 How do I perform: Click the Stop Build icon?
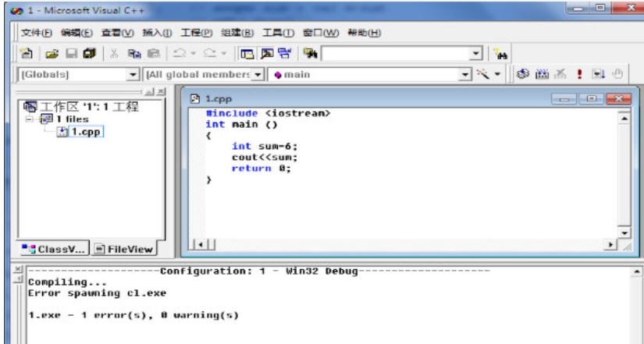point(560,74)
